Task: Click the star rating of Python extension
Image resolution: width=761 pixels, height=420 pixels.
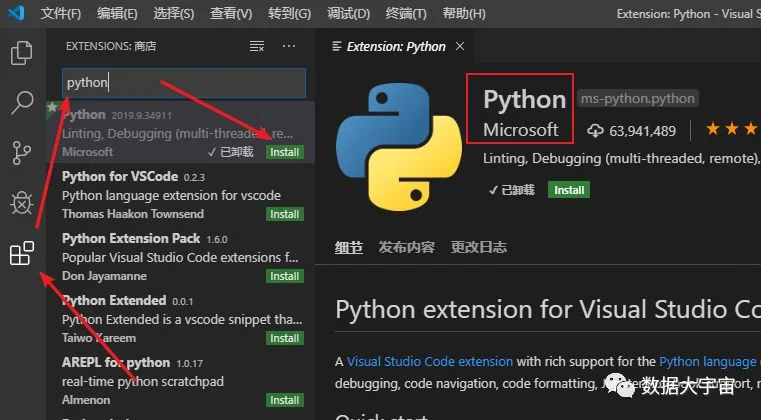Action: click(733, 129)
